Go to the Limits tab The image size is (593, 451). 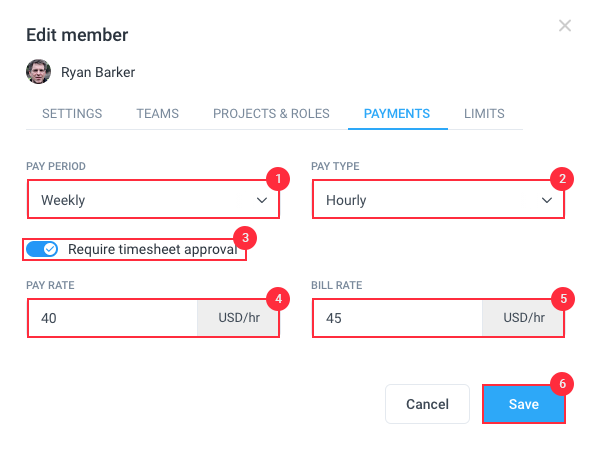(484, 113)
